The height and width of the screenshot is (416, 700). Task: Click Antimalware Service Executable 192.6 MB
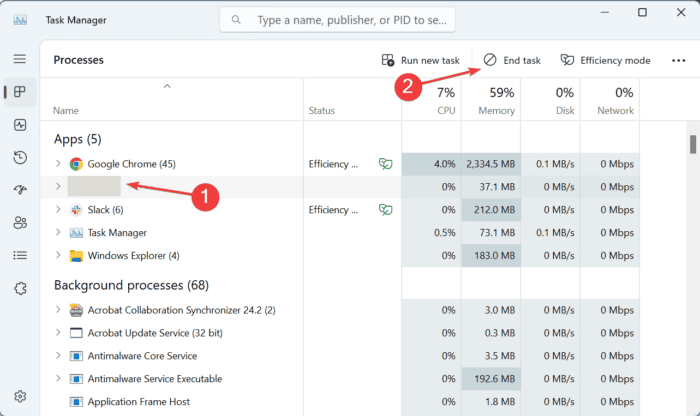494,379
